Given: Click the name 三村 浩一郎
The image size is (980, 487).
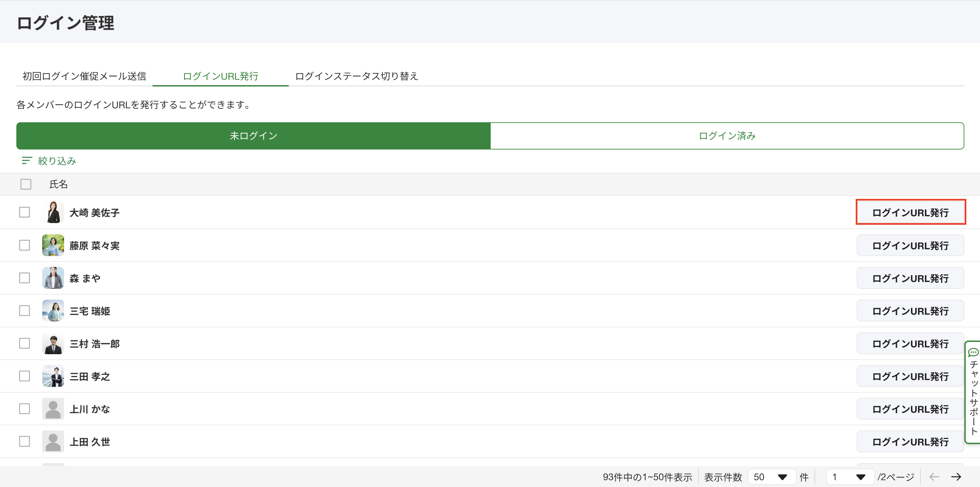Looking at the screenshot, I should click(95, 344).
